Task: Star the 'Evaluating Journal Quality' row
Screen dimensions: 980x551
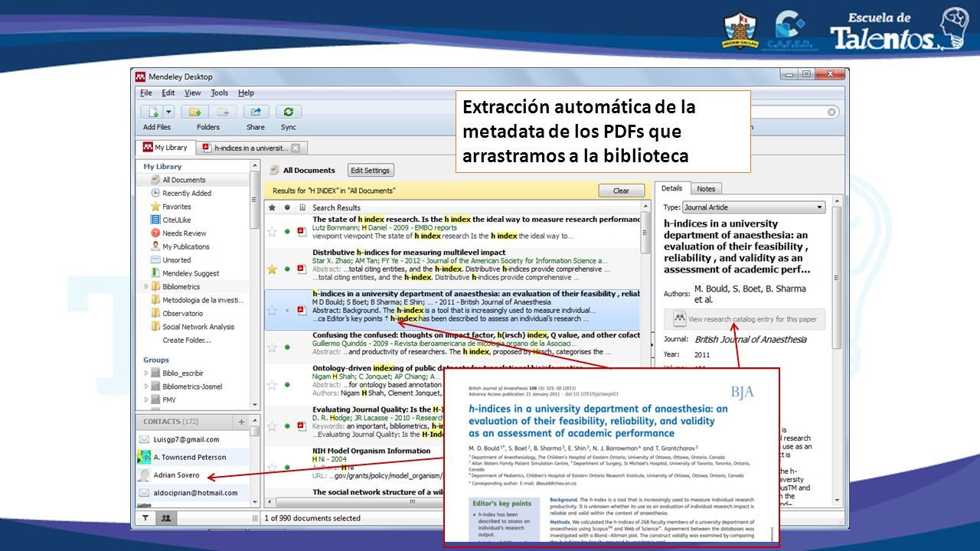Action: (271, 425)
